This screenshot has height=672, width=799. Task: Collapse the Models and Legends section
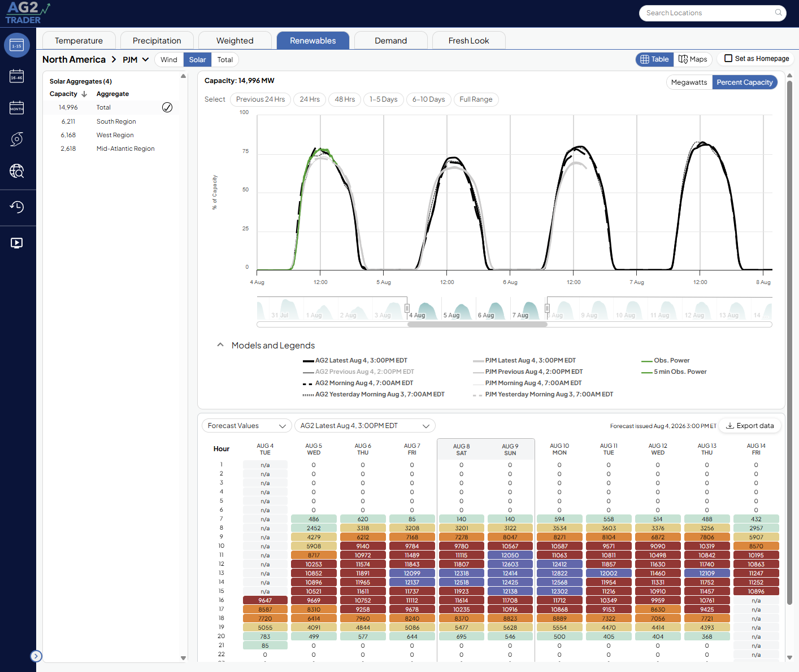point(220,345)
